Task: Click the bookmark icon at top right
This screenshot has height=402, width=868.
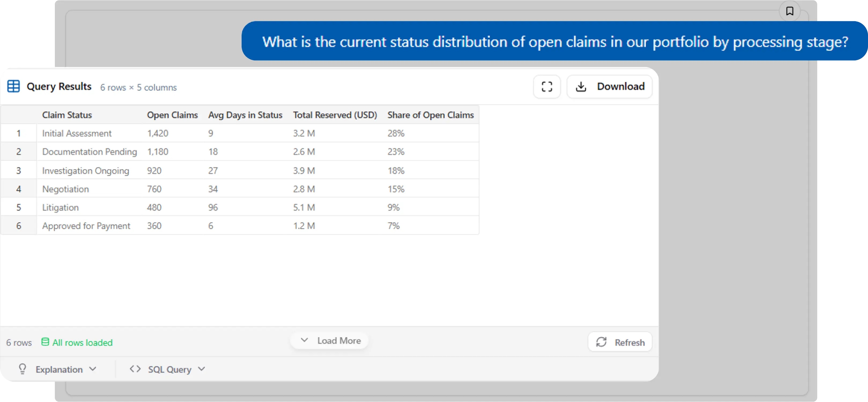Action: click(789, 11)
